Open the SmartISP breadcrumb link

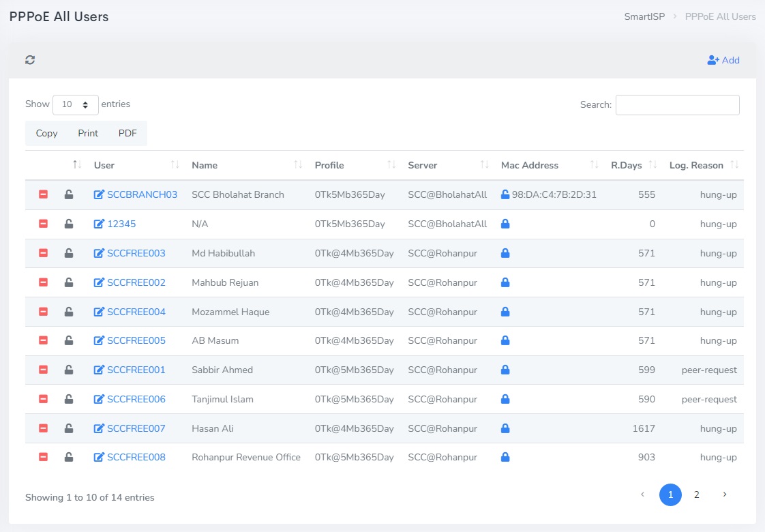coord(644,16)
